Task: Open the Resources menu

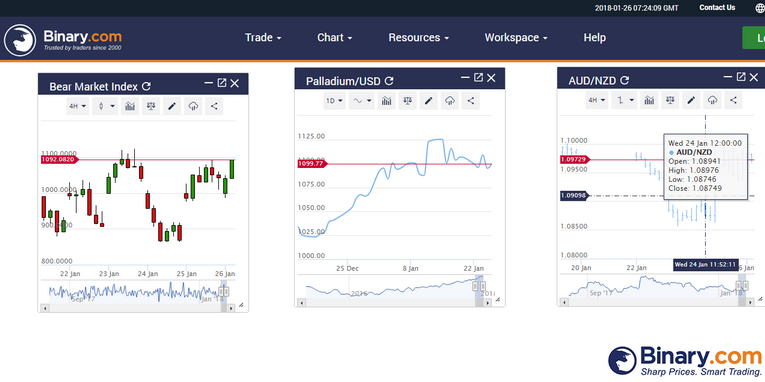Action: click(x=419, y=38)
